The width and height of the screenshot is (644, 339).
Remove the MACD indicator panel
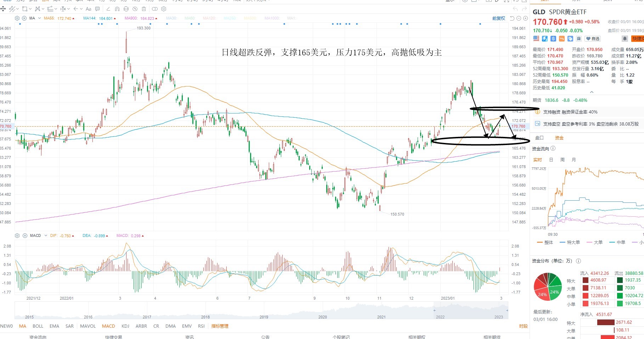coord(25,235)
